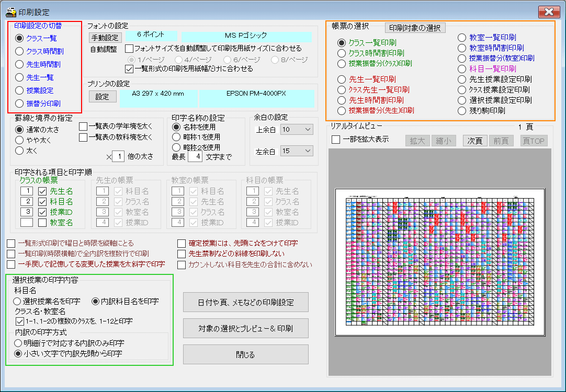Select 通常の太さ line thickness
Viewport: 566px width, 392px height.
click(x=19, y=130)
